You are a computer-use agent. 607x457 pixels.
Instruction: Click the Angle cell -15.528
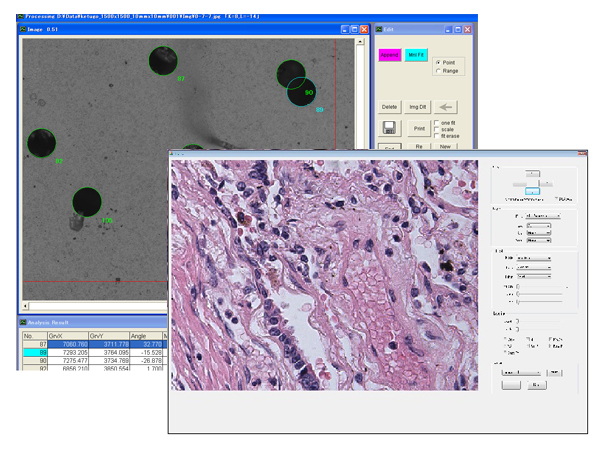(146, 353)
